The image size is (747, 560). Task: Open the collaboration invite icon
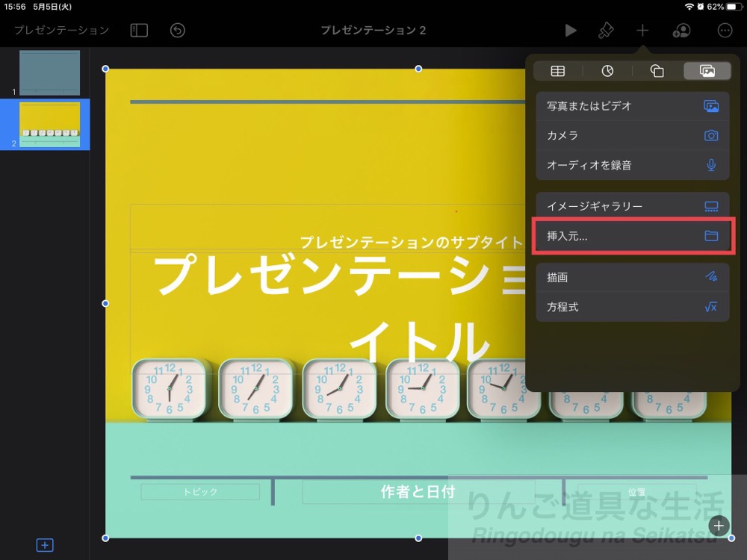(x=682, y=31)
